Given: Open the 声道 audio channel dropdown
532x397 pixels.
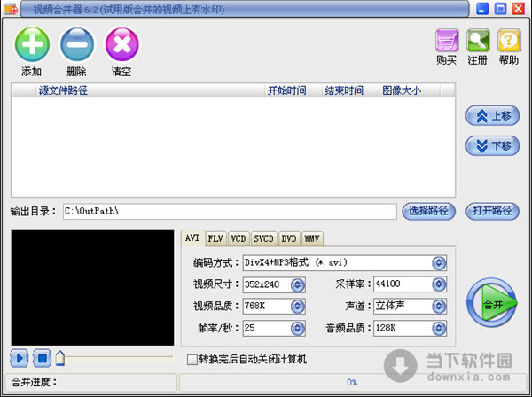Looking at the screenshot, I should 438,306.
